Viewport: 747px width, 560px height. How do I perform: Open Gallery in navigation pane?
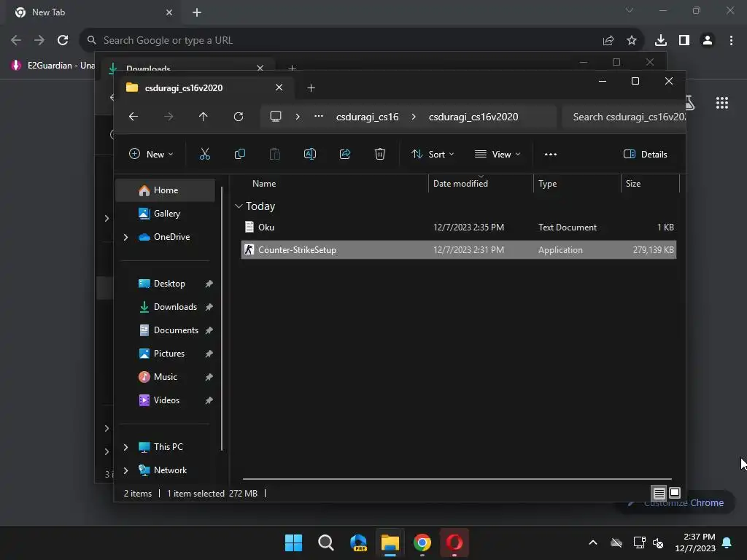click(166, 214)
